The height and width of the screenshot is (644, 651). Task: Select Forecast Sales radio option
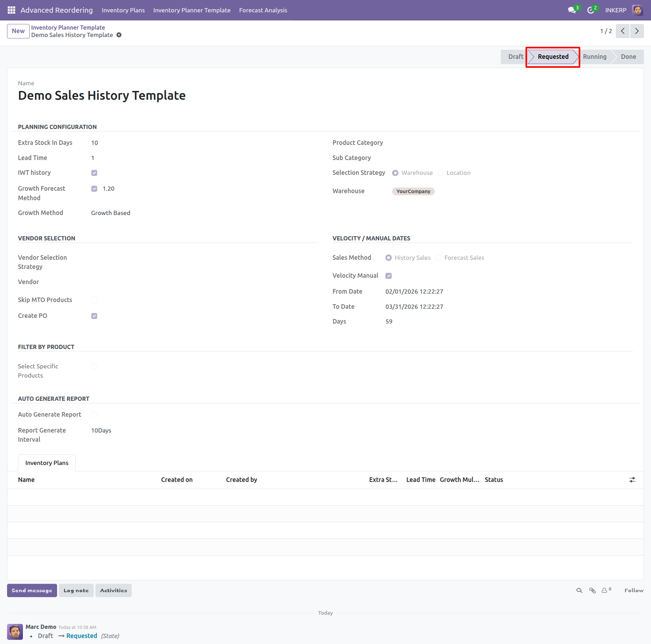438,258
